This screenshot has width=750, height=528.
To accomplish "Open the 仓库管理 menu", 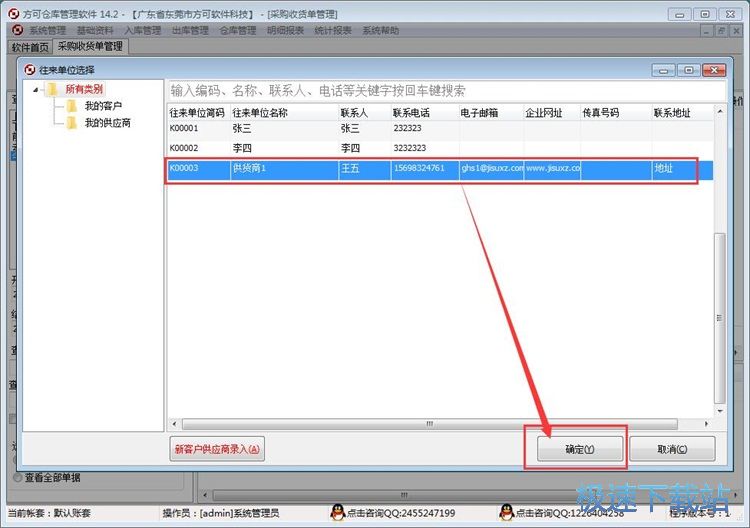I will [x=238, y=31].
